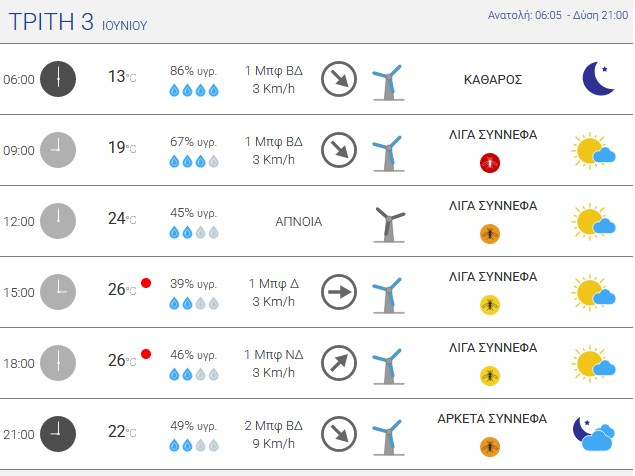This screenshot has width=635, height=476.
Task: Click the red dot beside 26°C at 15:00
Action: 146,283
